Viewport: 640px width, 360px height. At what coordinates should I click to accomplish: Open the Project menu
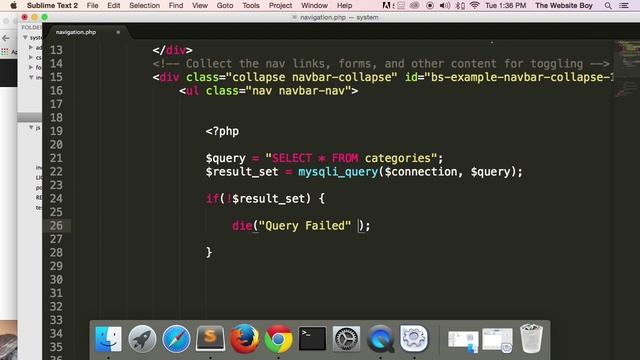pyautogui.click(x=280, y=5)
